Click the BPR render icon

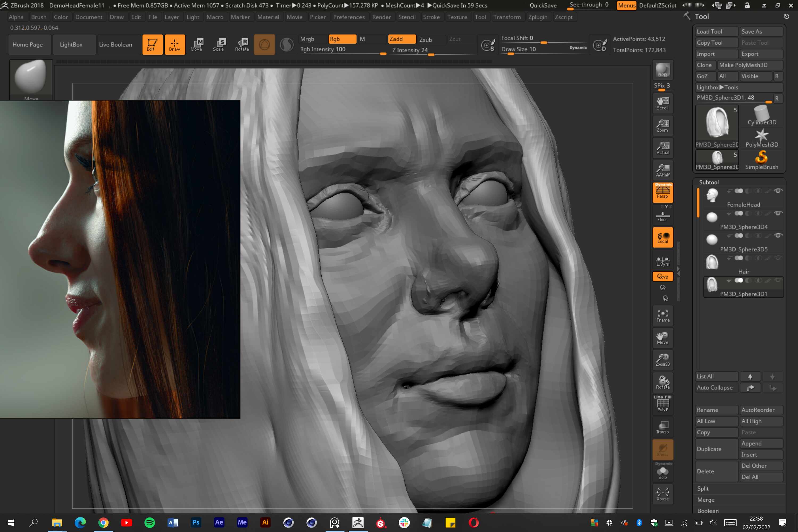pyautogui.click(x=662, y=70)
